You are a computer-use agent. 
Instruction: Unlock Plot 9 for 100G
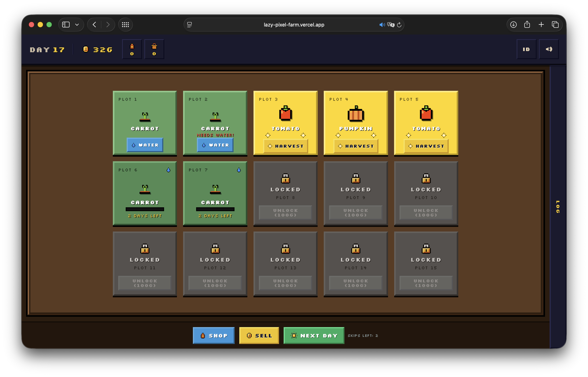356,212
